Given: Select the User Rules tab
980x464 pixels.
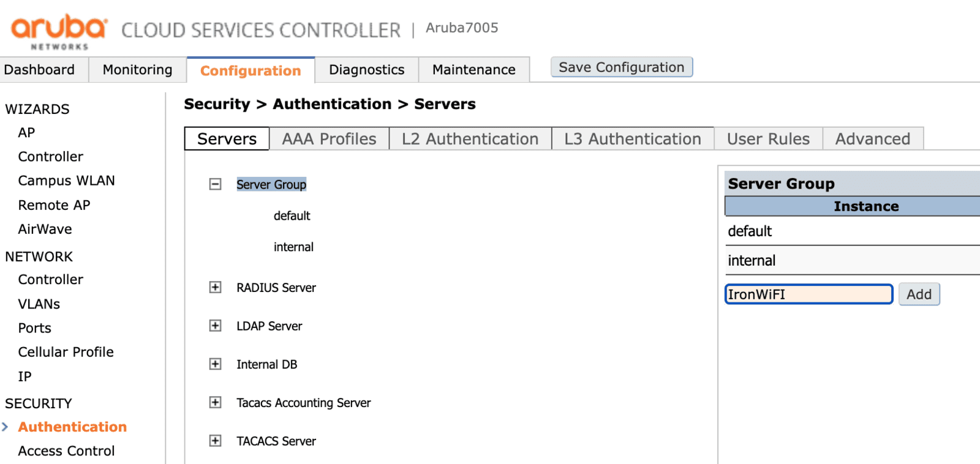Looking at the screenshot, I should coord(767,139).
